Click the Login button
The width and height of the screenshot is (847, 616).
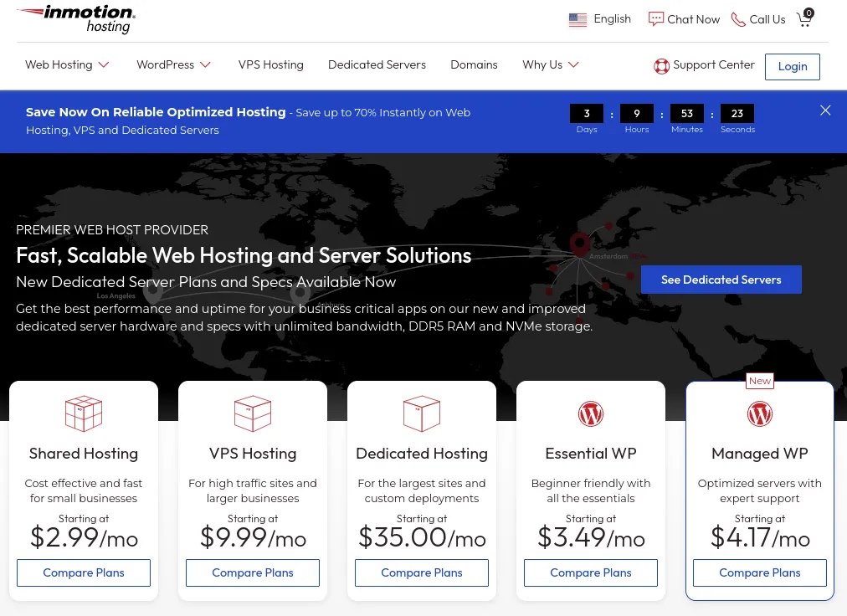(x=793, y=66)
